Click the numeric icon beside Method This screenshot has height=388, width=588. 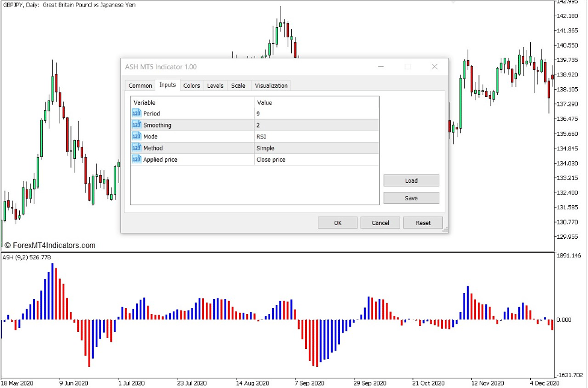pos(137,147)
